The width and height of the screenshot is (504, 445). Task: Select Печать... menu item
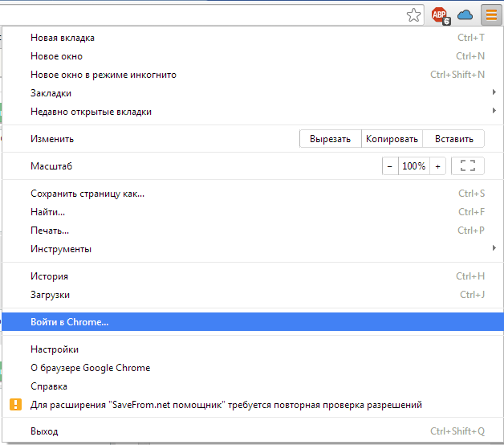coord(253,231)
